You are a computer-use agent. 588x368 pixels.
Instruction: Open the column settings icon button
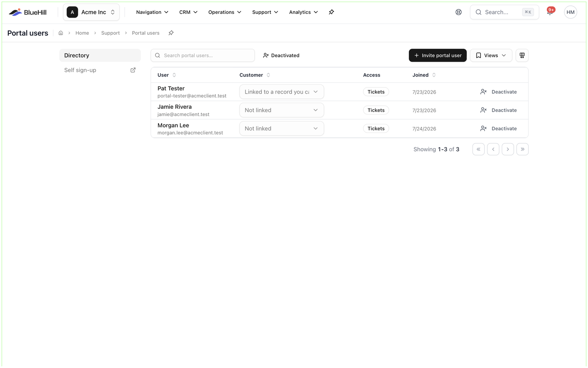[522, 56]
